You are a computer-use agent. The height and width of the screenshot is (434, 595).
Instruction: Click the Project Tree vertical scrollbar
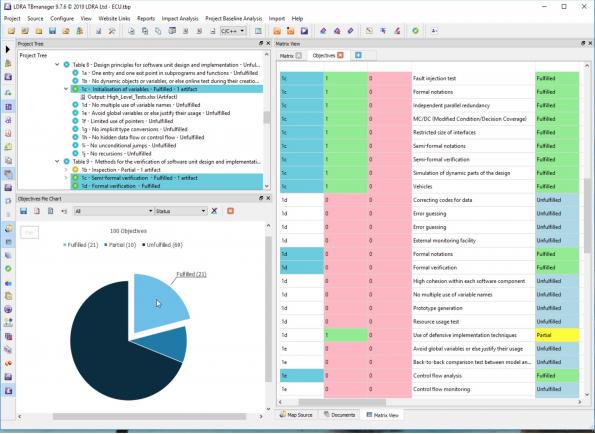[267, 118]
